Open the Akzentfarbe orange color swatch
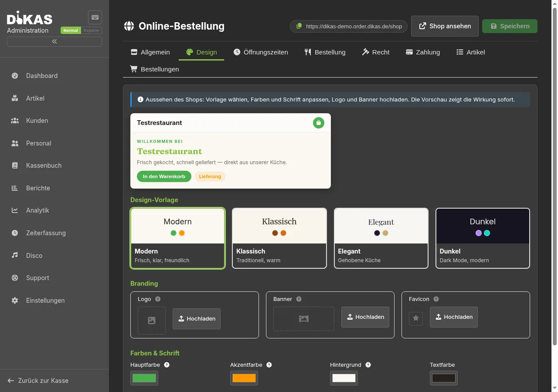The image size is (558, 392). (244, 378)
